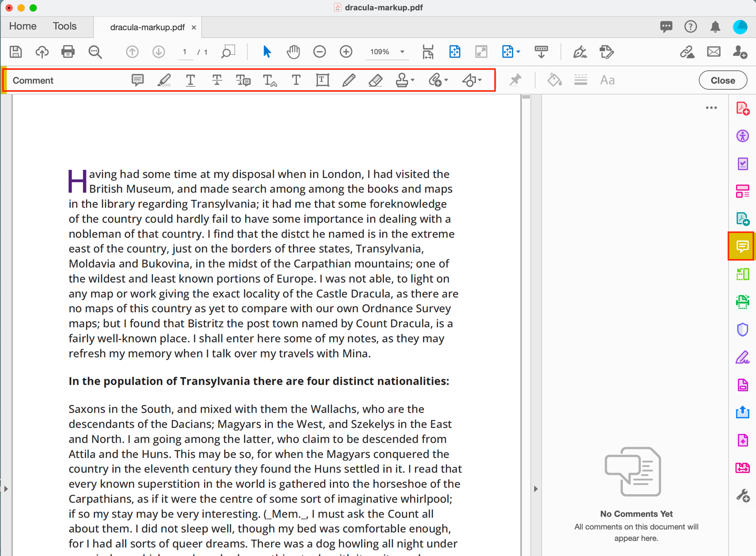Toggle the Comment tool in right sidebar

[x=742, y=246]
